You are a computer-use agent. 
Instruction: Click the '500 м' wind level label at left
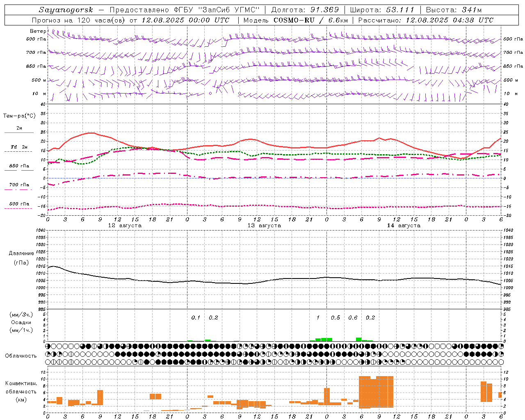[x=39, y=80]
